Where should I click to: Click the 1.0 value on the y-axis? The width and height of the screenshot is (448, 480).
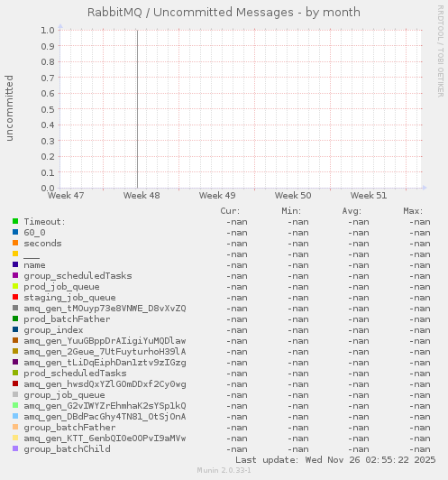pyautogui.click(x=48, y=30)
